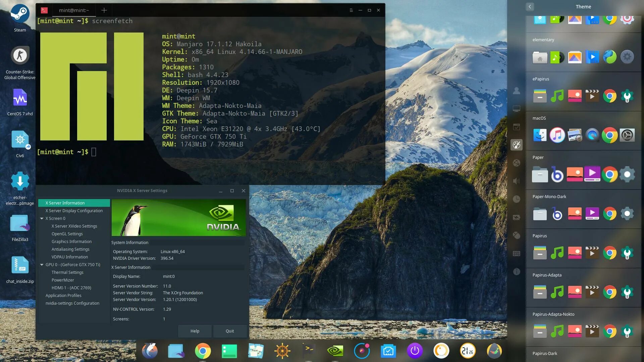This screenshot has height=362, width=644.
Task: Click the NVIDIA settings dock icon
Action: coord(335,351)
